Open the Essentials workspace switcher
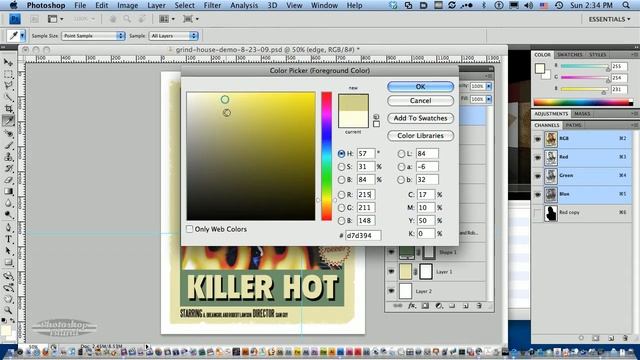Image resolution: width=640 pixels, height=360 pixels. (x=609, y=19)
